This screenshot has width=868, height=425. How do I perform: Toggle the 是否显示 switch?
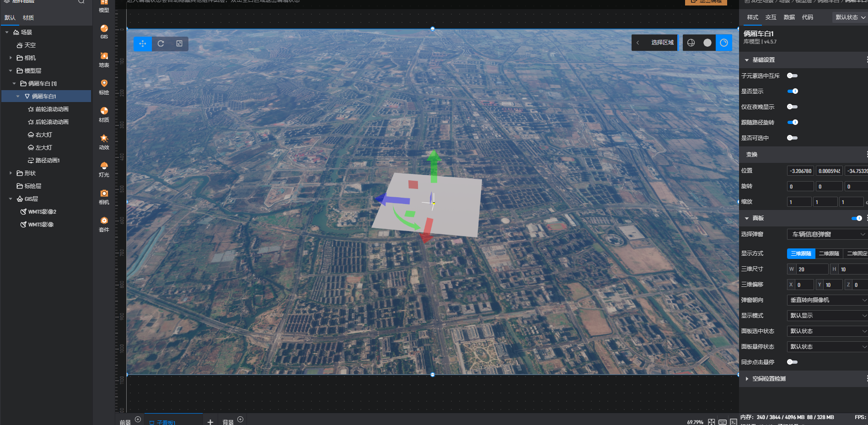[793, 91]
